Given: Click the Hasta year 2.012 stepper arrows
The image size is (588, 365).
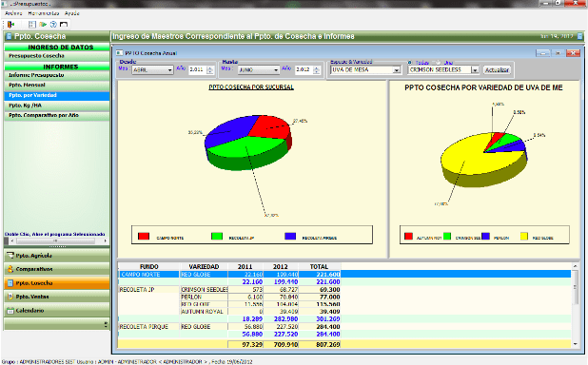Looking at the screenshot, I should pyautogui.click(x=317, y=70).
